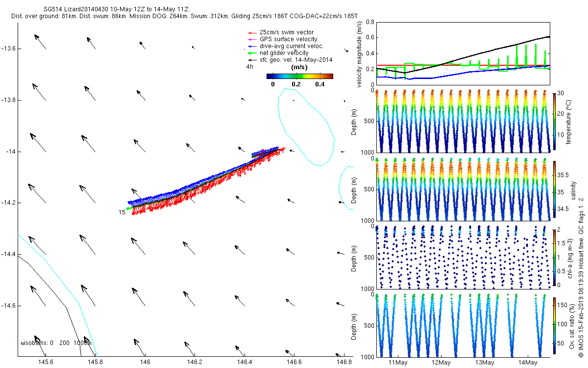Click the green track endpoint labeled 15
Image resolution: width=588 pixels, height=368 pixels.
tap(128, 209)
